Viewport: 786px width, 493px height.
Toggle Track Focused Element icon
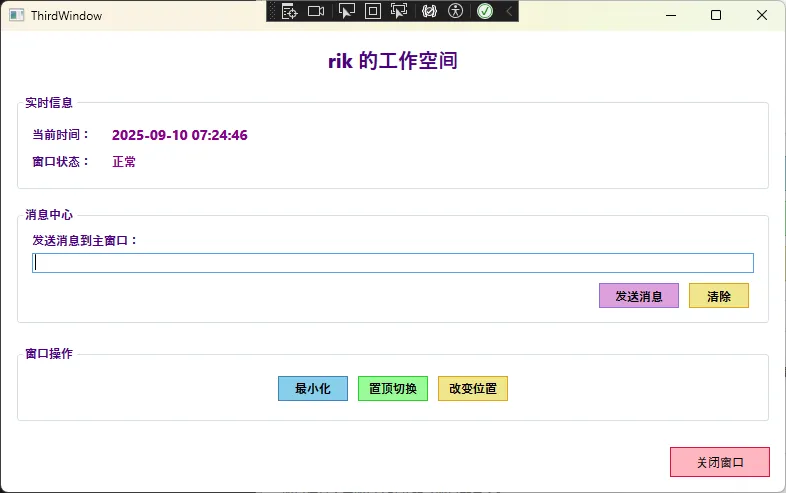pyautogui.click(x=399, y=11)
